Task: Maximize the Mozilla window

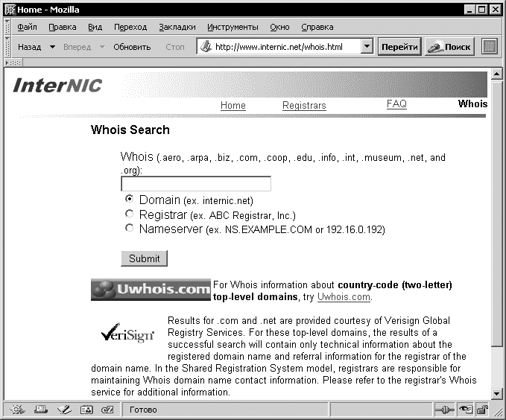Action: click(482, 10)
